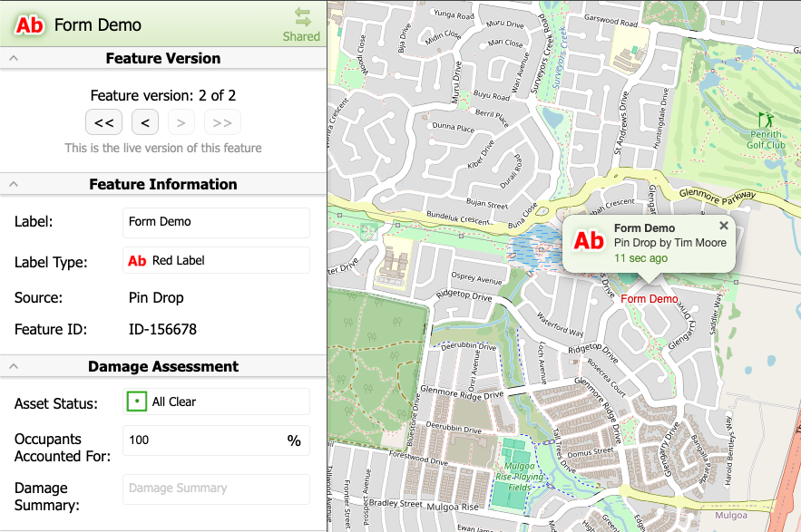Collapse the Feature Information section
This screenshot has height=532, width=801.
[14, 184]
